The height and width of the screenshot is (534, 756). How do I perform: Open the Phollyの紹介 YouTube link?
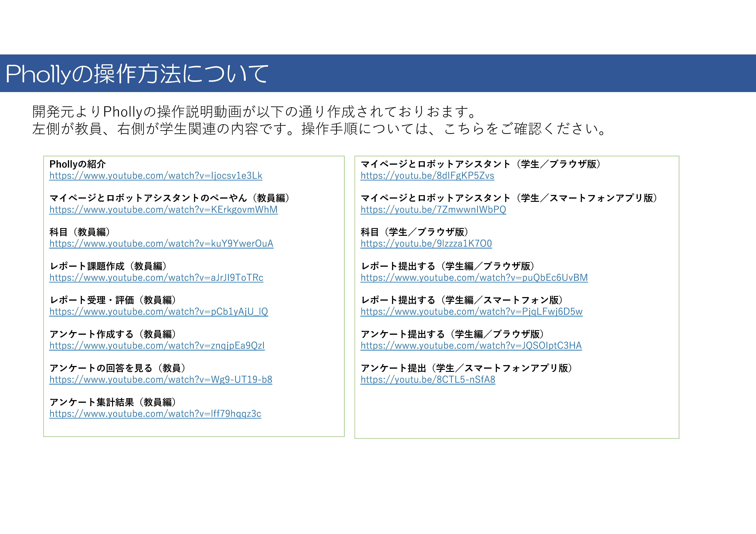pos(156,176)
